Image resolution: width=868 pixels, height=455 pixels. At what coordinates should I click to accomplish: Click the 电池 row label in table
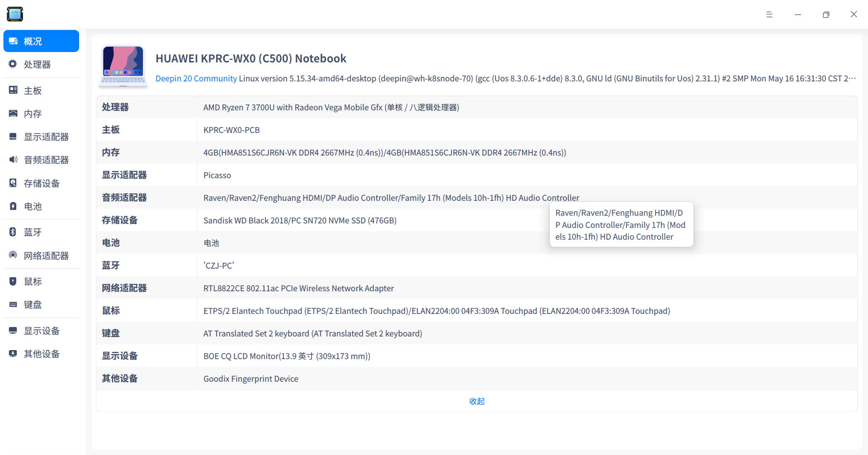click(111, 243)
